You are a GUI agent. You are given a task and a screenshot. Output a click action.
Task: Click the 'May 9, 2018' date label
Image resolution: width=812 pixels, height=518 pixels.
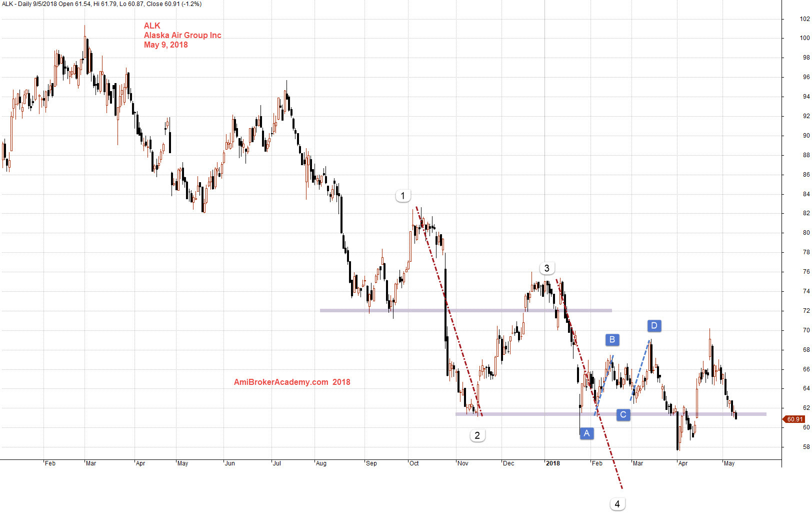click(166, 45)
